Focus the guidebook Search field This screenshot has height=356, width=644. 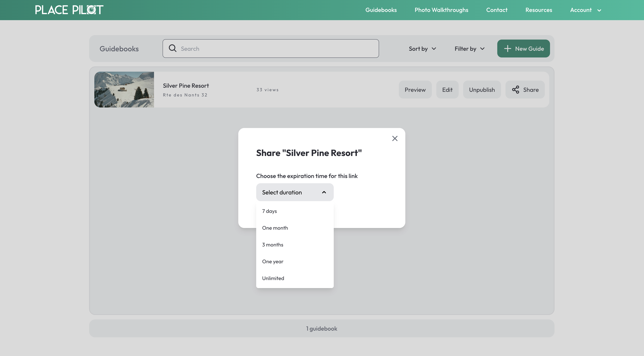pyautogui.click(x=275, y=49)
